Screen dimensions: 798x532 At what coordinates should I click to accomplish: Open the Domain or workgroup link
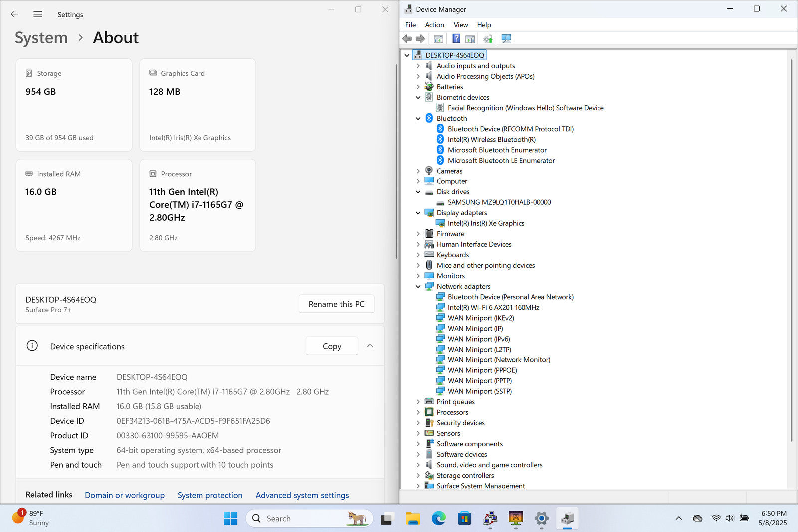(125, 495)
